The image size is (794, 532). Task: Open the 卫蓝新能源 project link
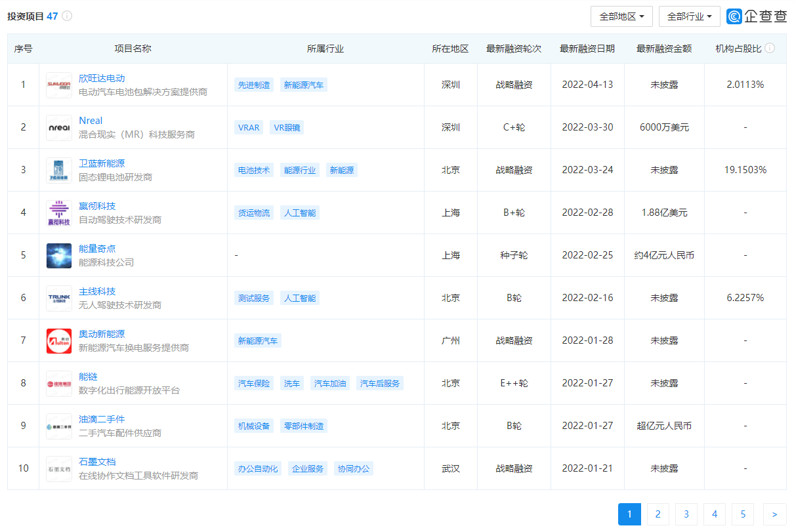[102, 163]
